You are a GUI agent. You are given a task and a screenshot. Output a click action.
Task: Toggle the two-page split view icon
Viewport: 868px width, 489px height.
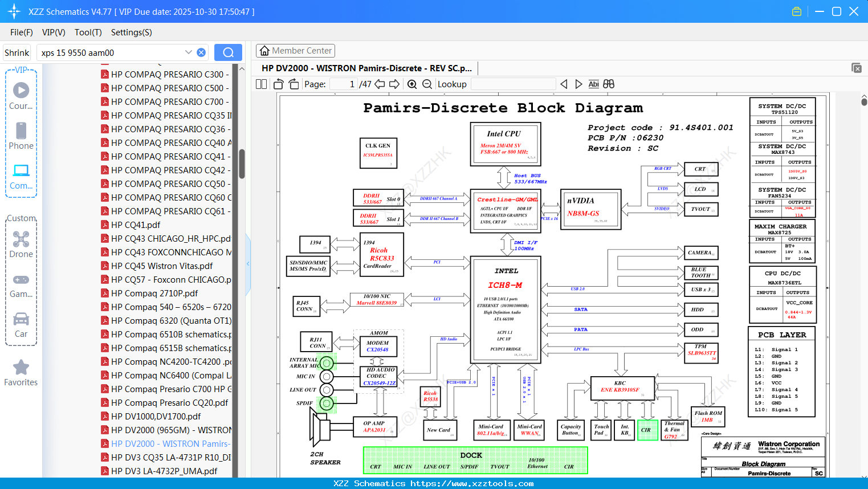(x=261, y=84)
